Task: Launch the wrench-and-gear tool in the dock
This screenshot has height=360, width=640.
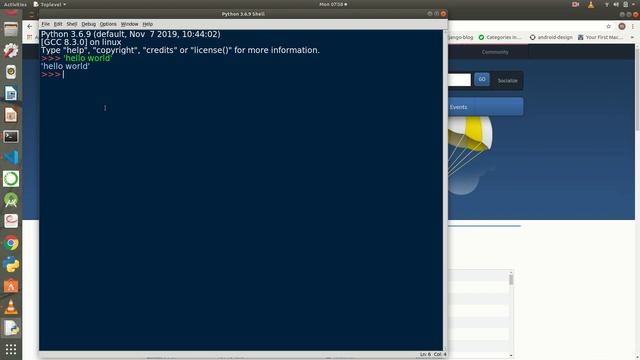Action: (11, 51)
